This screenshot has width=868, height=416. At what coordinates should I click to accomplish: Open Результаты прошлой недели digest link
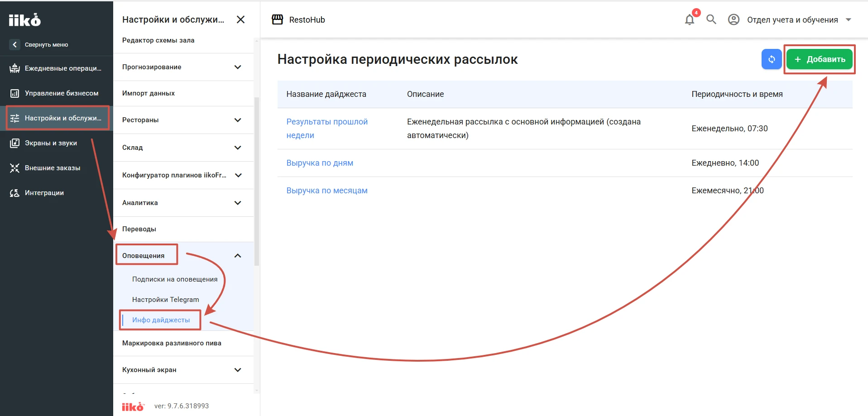327,129
